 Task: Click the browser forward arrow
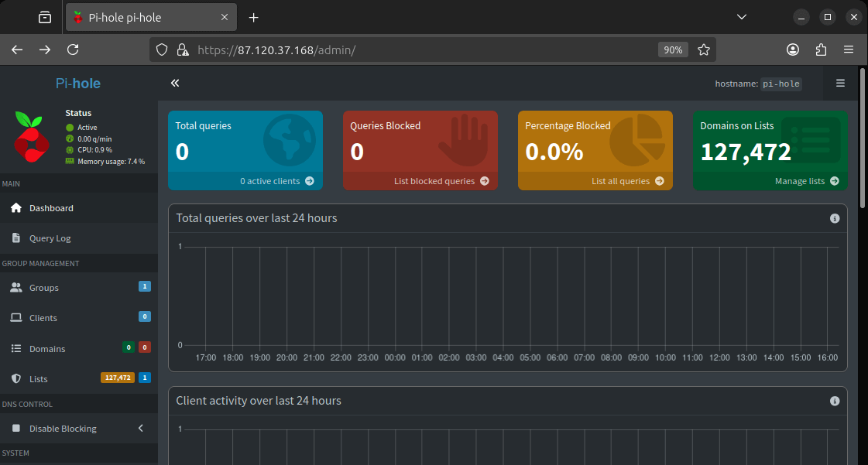coord(45,50)
